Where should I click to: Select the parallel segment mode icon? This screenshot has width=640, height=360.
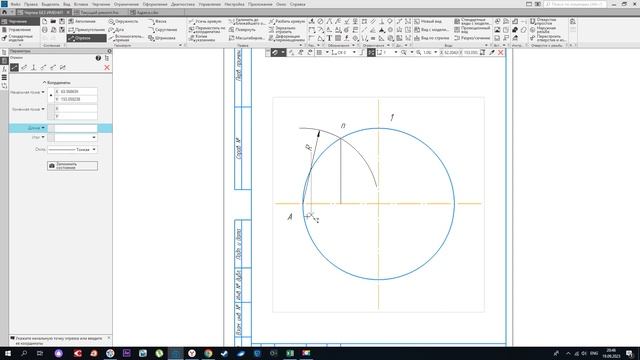24,67
